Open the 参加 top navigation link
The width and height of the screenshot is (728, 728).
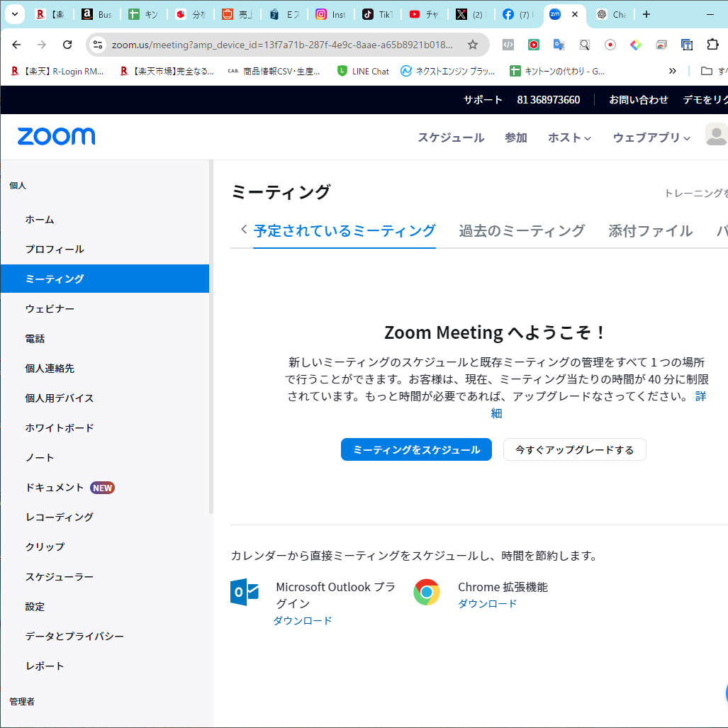pyautogui.click(x=516, y=138)
